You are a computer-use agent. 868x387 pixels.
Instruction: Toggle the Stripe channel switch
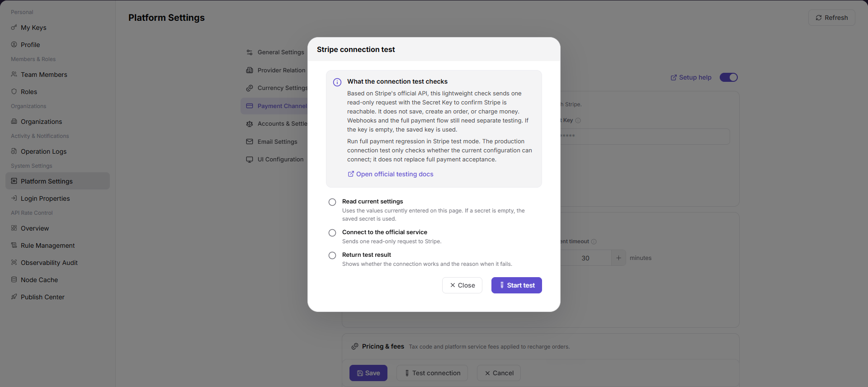(729, 77)
